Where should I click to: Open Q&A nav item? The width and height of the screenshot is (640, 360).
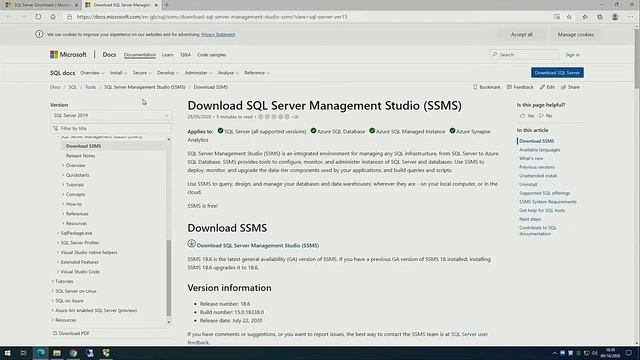[185, 55]
